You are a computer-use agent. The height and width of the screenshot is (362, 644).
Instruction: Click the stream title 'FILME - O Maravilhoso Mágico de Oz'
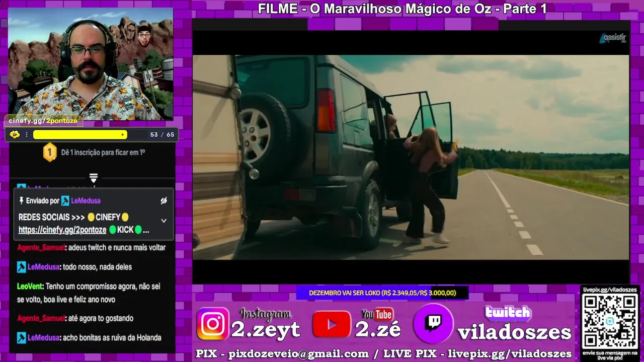(x=402, y=9)
